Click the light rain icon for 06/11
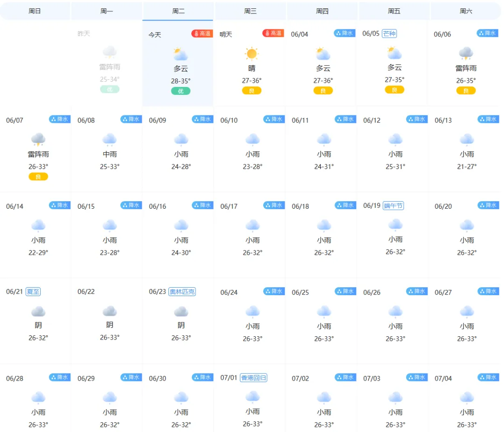 click(324, 140)
